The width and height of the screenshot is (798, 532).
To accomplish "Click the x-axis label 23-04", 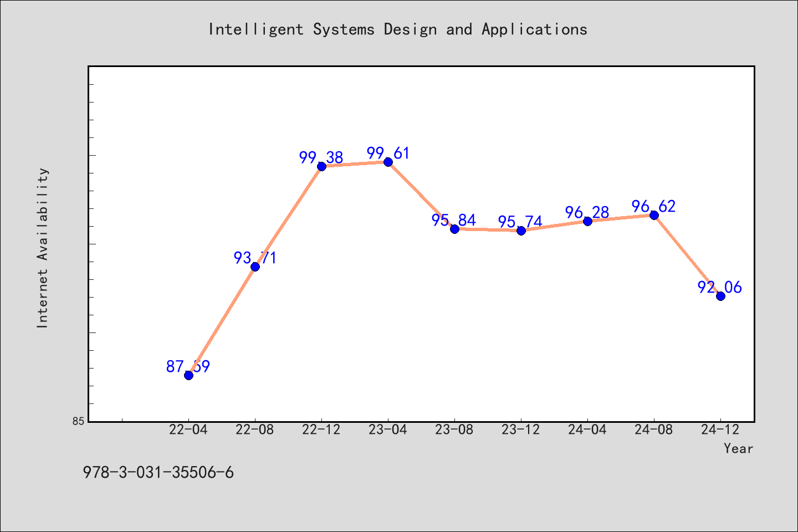I will [x=388, y=430].
